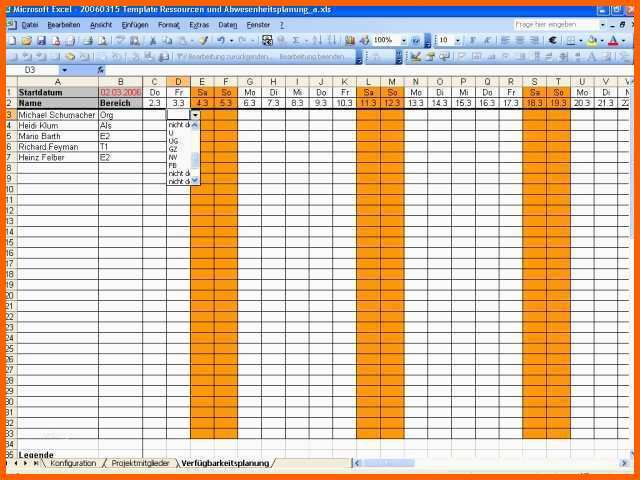Select column header S
The width and height of the screenshot is (640, 480).
534,82
